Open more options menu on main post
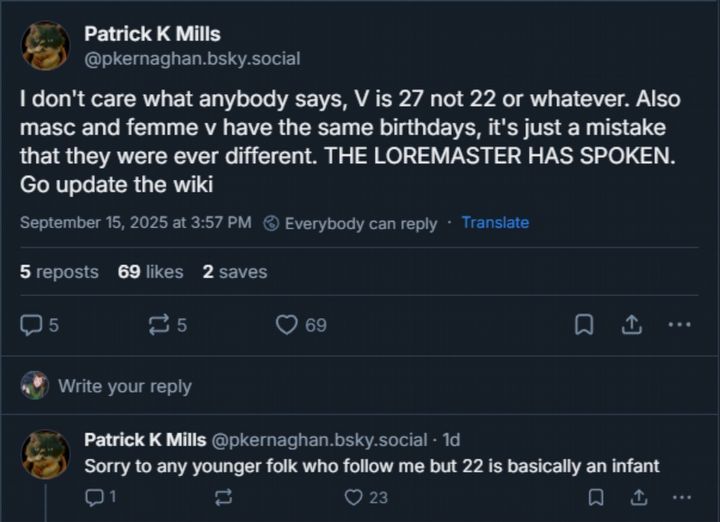The width and height of the screenshot is (720, 522). tap(679, 325)
